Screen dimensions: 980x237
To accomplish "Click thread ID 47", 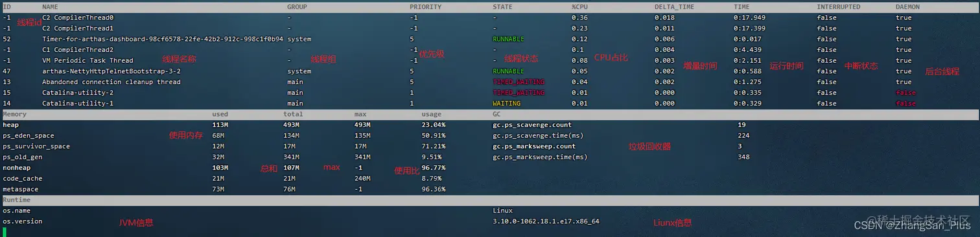I will click(6, 71).
